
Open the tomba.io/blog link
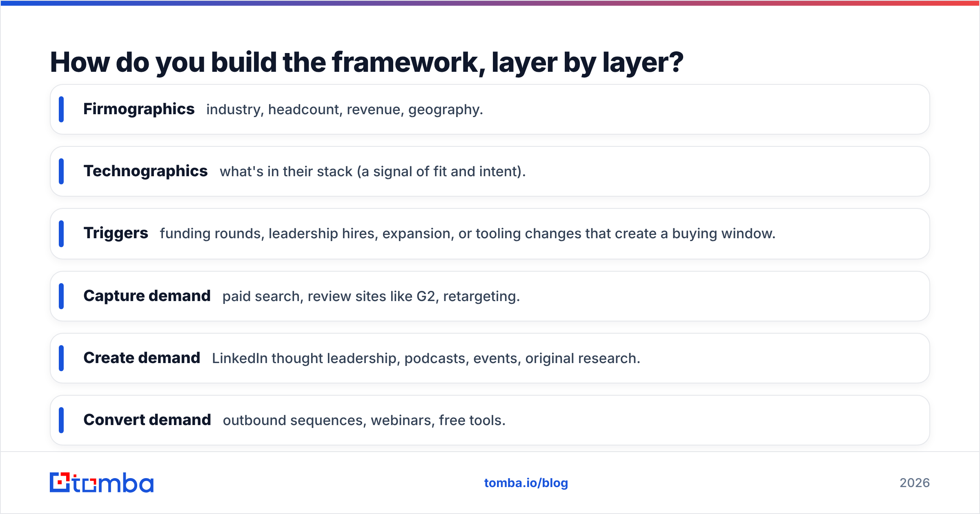click(526, 483)
